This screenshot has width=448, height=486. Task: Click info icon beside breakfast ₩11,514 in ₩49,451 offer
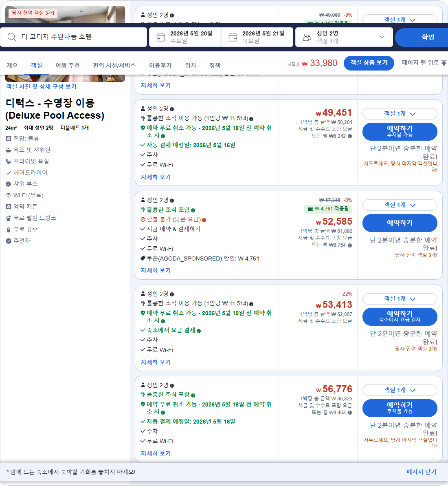pyautogui.click(x=251, y=119)
